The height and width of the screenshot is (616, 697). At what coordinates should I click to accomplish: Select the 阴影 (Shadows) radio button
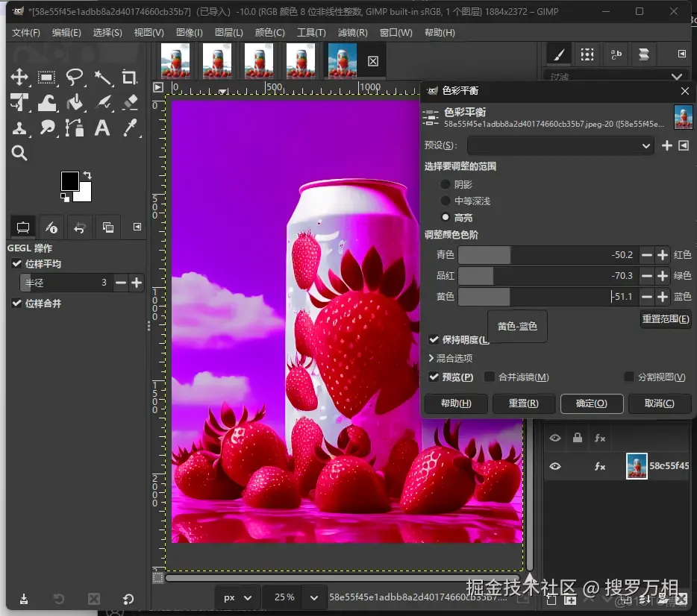coord(446,184)
